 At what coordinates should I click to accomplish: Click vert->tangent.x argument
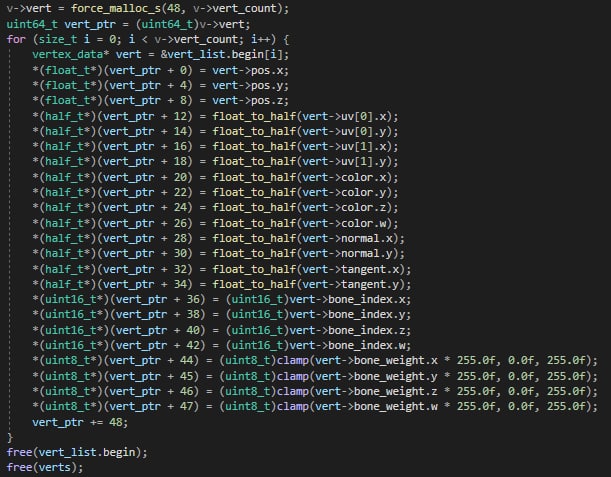[350, 269]
